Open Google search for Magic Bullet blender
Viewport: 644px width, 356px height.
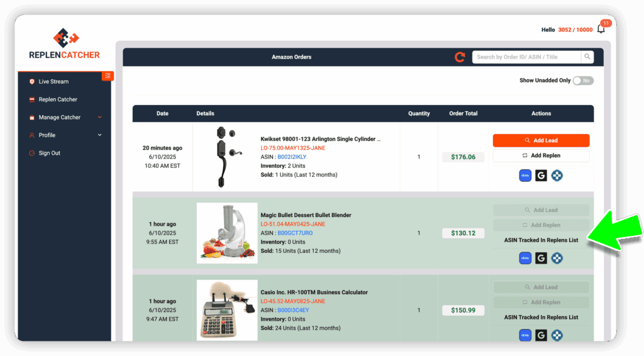(x=541, y=259)
